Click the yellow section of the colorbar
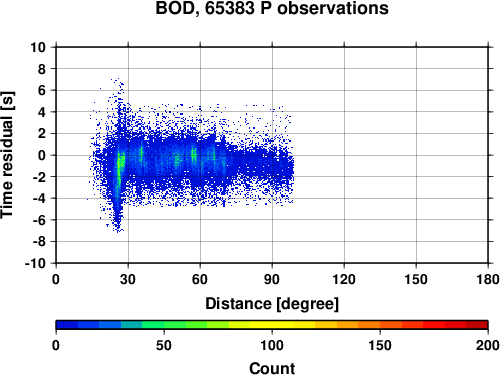Image resolution: width=500 pixels, height=375 pixels. [272, 325]
